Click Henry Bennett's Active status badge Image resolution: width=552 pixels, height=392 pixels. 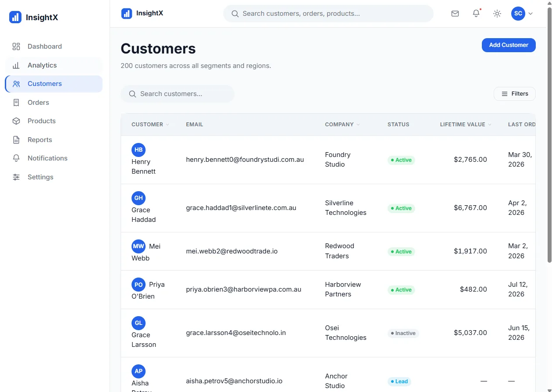[x=401, y=160]
